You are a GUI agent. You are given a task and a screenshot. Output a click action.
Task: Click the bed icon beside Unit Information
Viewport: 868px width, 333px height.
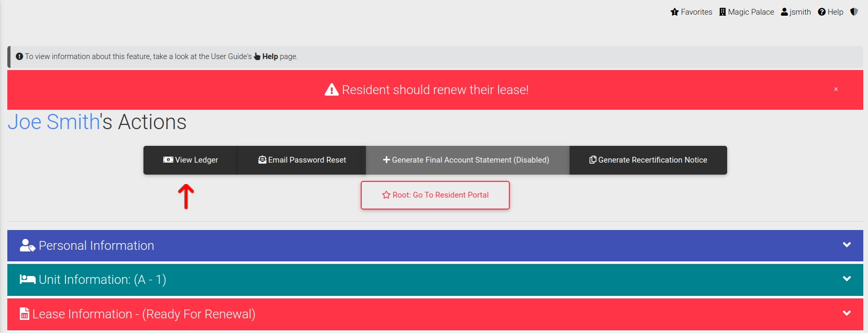point(27,279)
